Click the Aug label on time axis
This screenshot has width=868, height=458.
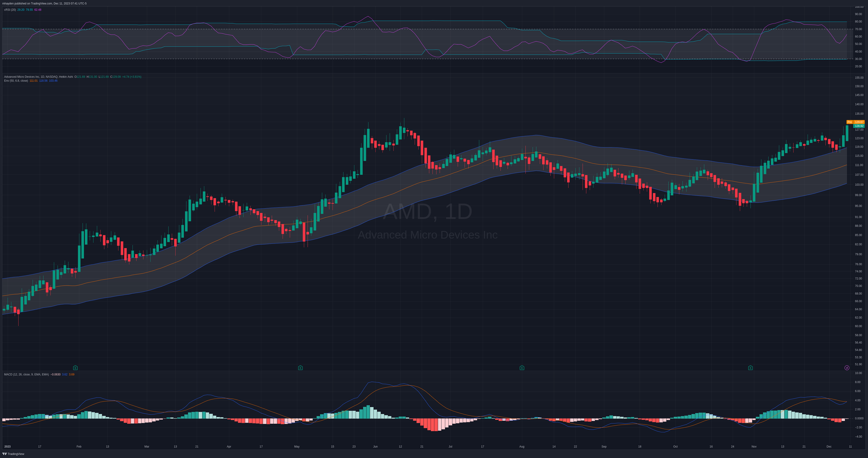522,446
